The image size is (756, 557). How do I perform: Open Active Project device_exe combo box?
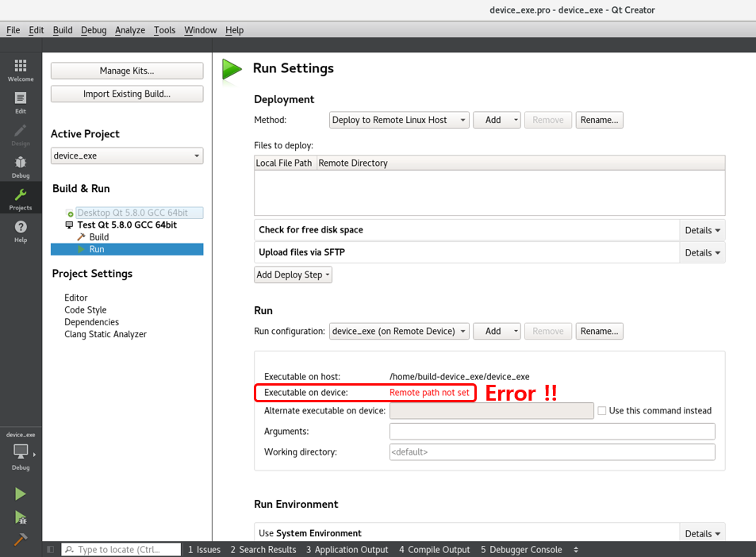point(127,156)
